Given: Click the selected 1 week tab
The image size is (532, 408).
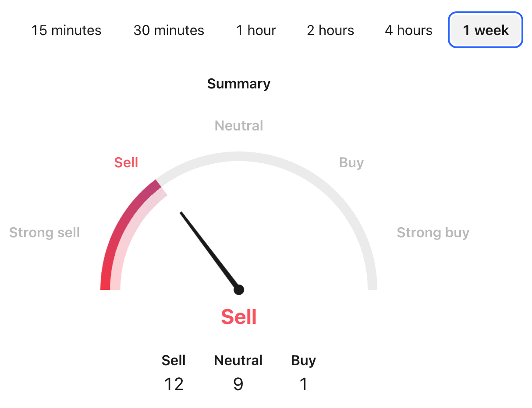Looking at the screenshot, I should [x=486, y=30].
